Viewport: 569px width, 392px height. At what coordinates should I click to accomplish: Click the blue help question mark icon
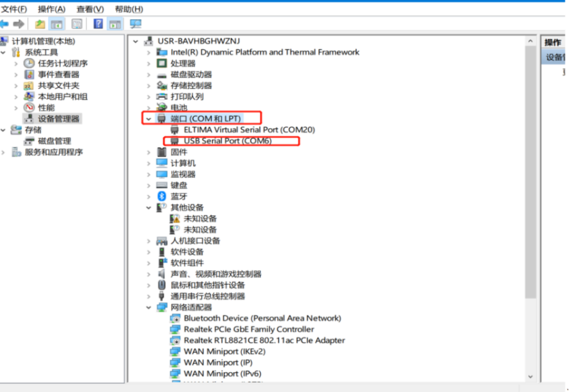tap(98, 24)
